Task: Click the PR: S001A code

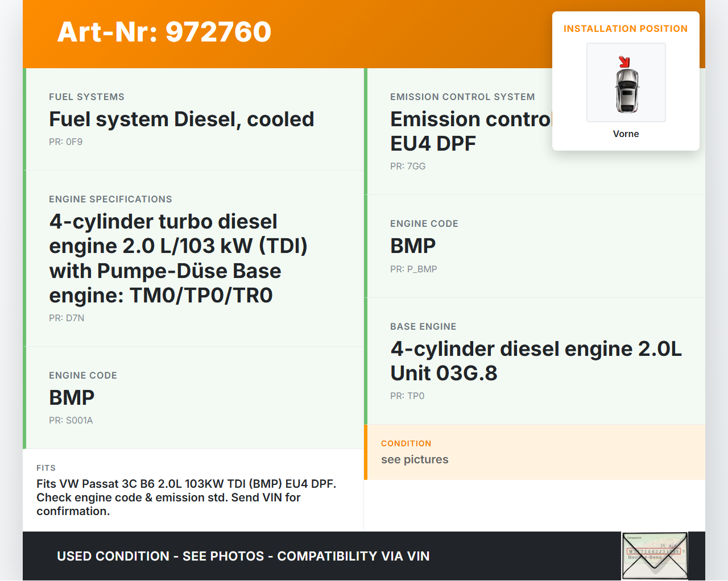Action: tap(71, 421)
